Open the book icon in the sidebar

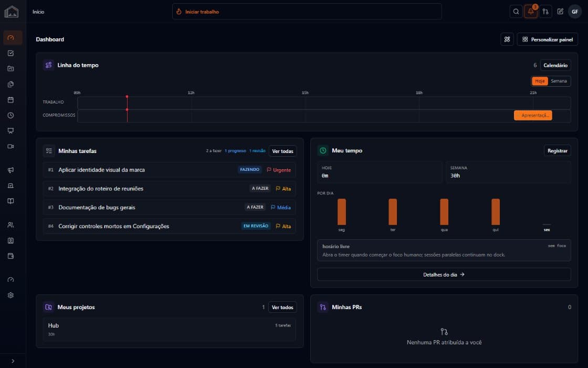coord(10,201)
